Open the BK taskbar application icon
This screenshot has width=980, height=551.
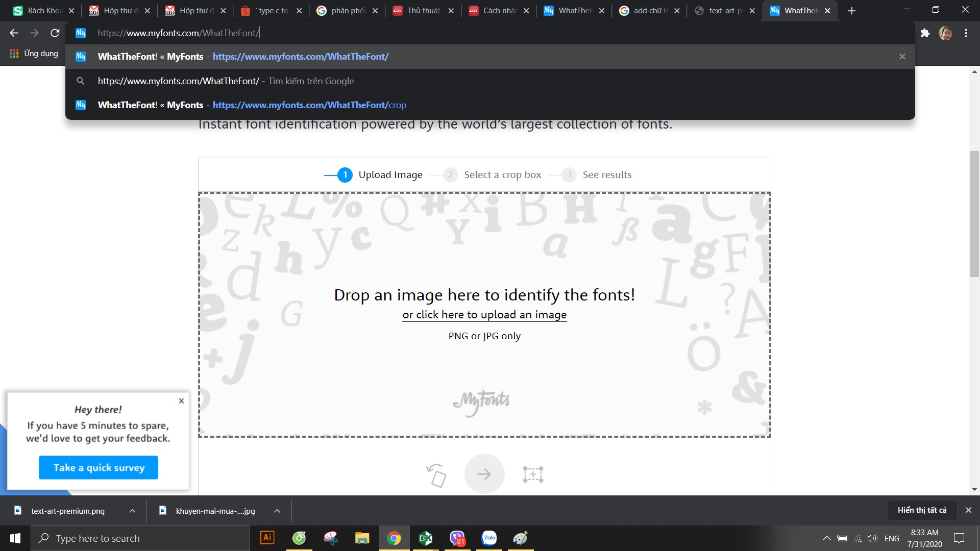[x=425, y=538]
